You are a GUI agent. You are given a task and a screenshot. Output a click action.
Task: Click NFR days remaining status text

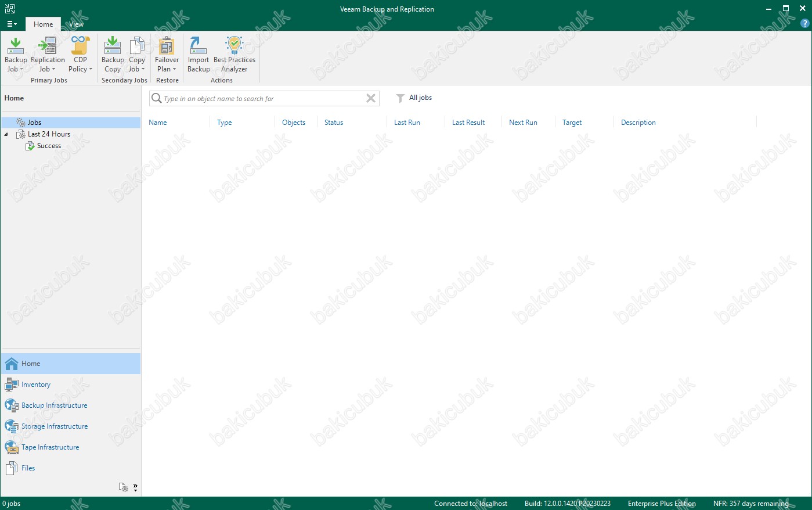tap(751, 504)
